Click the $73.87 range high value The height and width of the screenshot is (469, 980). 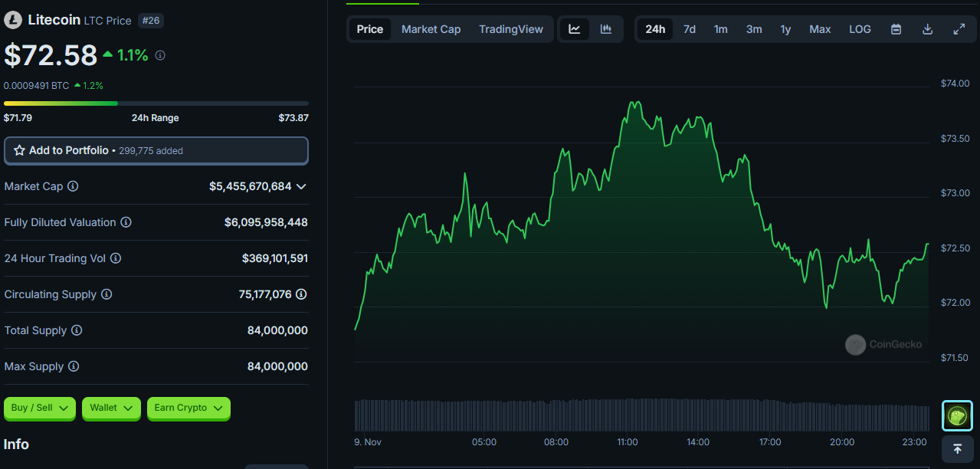pyautogui.click(x=293, y=118)
